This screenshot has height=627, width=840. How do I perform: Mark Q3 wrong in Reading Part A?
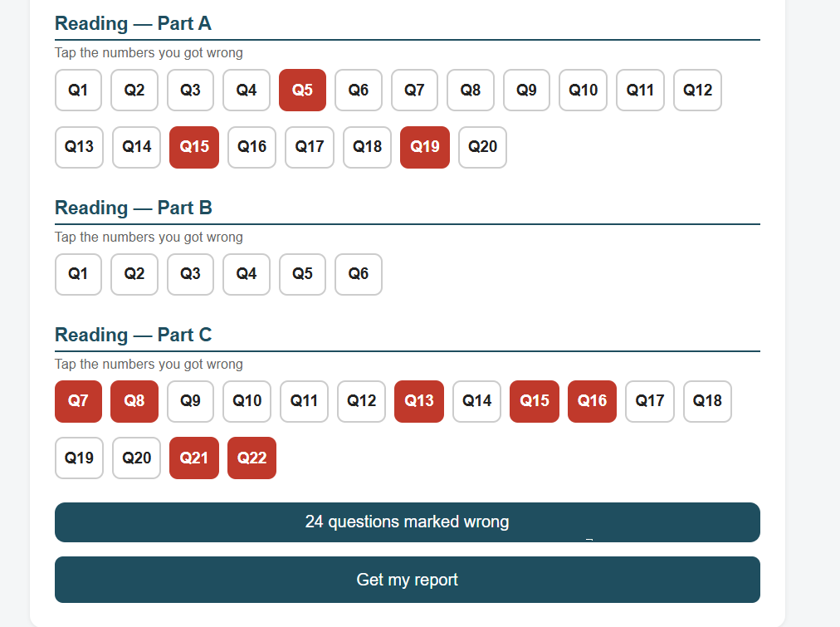point(190,90)
